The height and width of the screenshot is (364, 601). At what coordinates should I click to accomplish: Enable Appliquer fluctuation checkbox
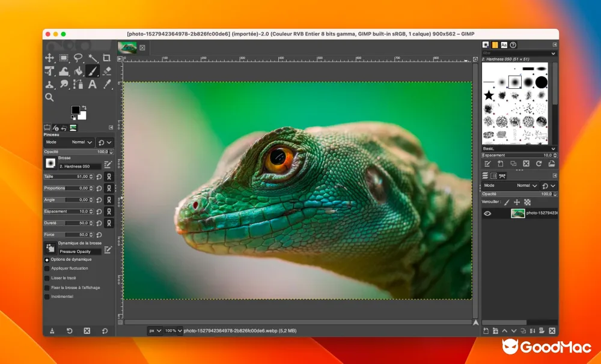click(47, 268)
